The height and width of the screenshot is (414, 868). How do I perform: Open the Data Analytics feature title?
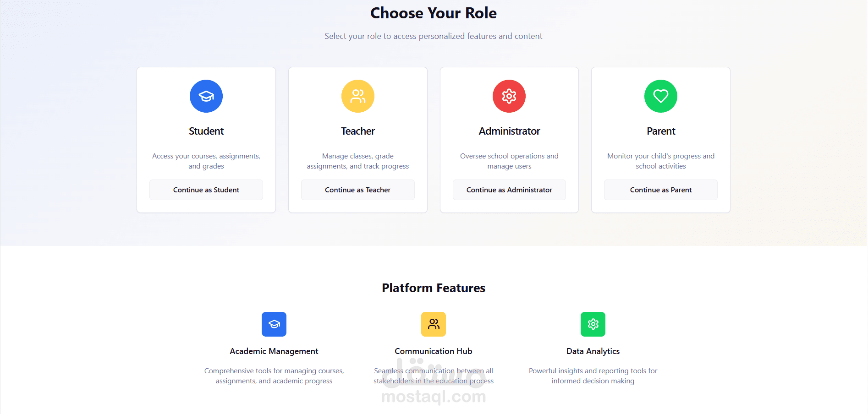click(593, 351)
